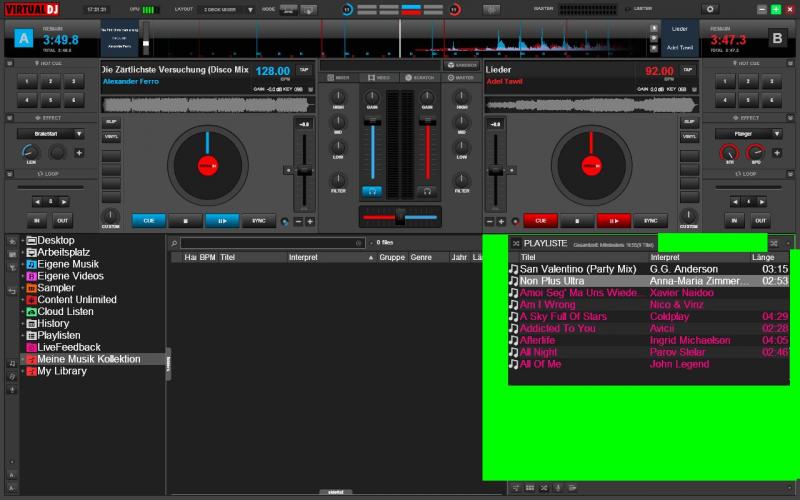Click the Cloud Listen icon
The width and height of the screenshot is (800, 500).
click(x=32, y=312)
